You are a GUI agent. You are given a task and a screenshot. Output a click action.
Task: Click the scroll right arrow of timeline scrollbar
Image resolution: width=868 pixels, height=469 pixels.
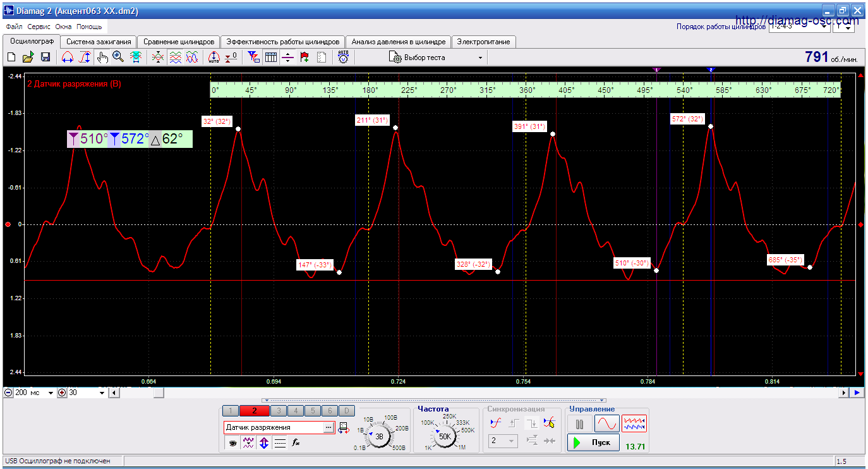844,393
